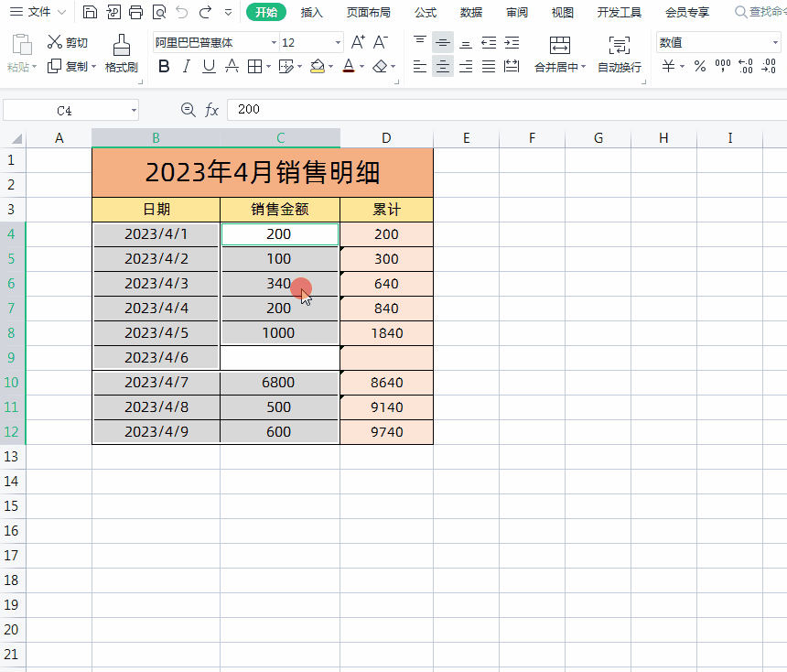The width and height of the screenshot is (787, 672).
Task: Expand the Paste (粘贴) options arrow
Action: (34, 66)
